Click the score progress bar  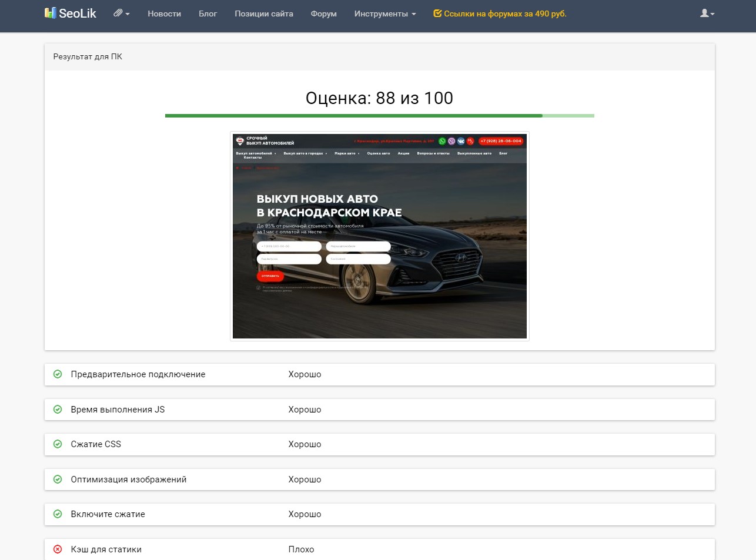pyautogui.click(x=380, y=116)
